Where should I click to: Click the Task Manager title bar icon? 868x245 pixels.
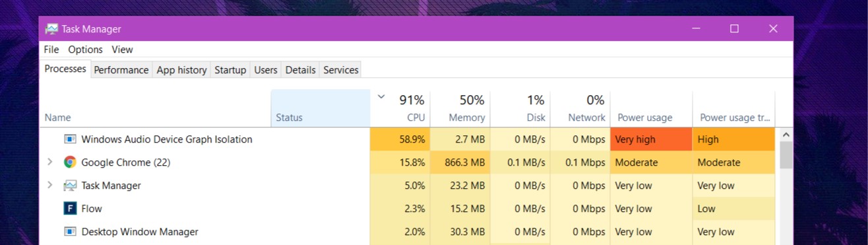coord(51,29)
